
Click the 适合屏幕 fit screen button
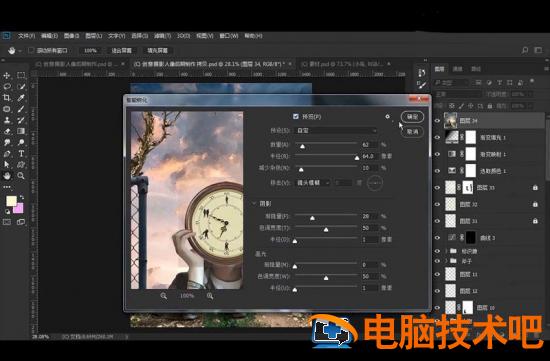(x=121, y=51)
